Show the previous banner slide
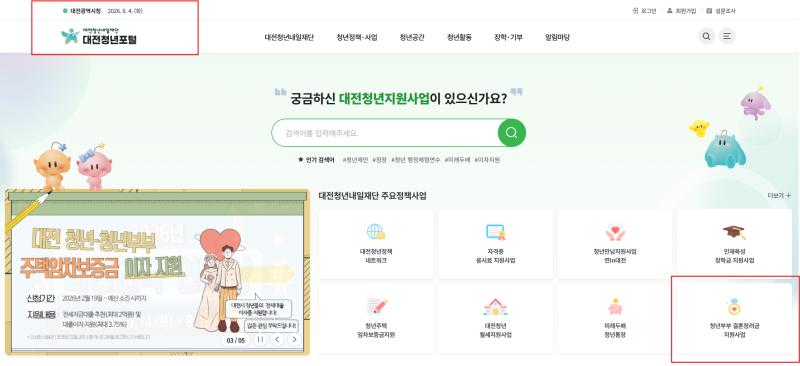800x366 pixels. 277,339
